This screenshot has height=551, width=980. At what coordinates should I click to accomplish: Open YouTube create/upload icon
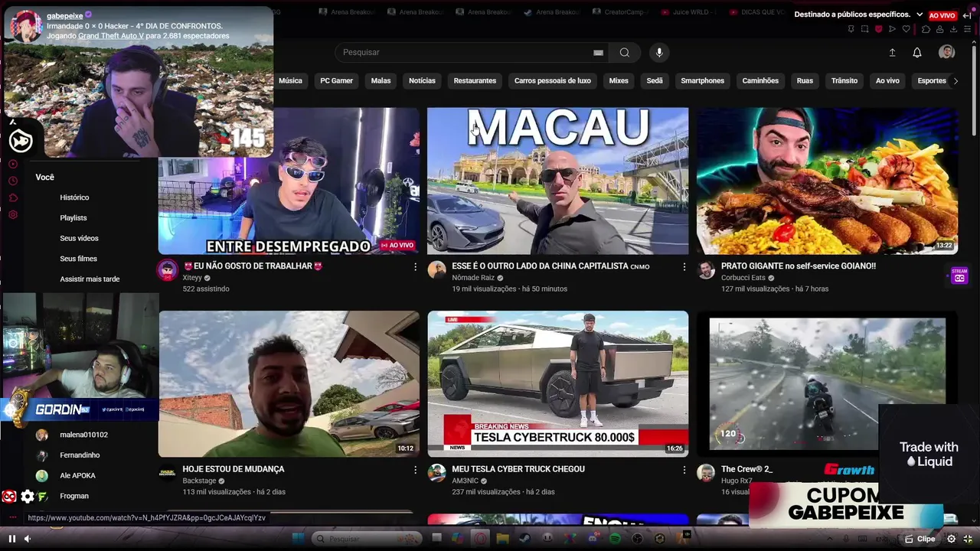892,52
